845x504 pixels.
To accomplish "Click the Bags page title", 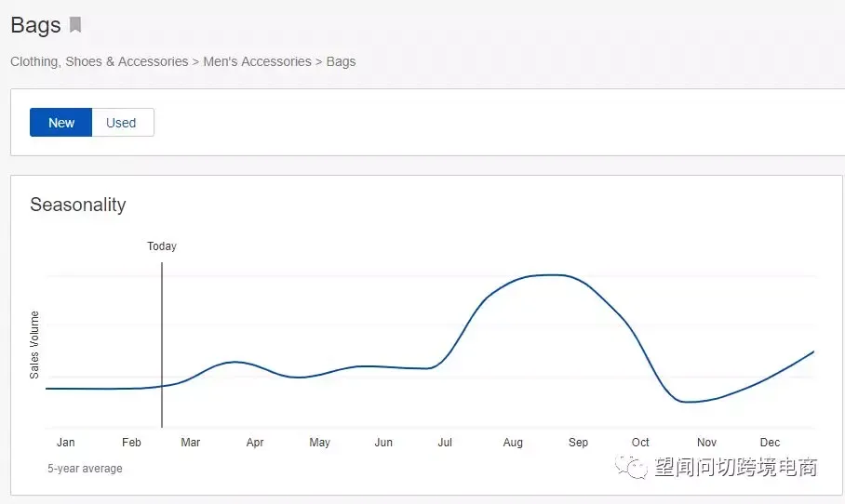I will (x=35, y=25).
